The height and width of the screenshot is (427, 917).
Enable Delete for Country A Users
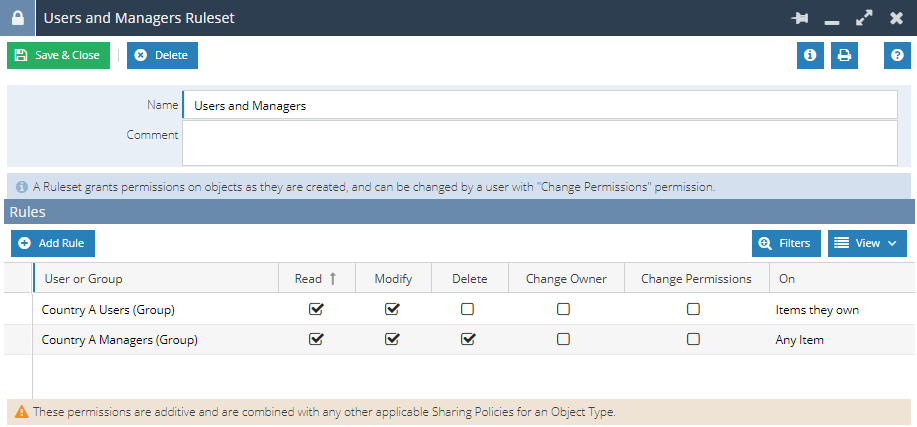coord(467,310)
